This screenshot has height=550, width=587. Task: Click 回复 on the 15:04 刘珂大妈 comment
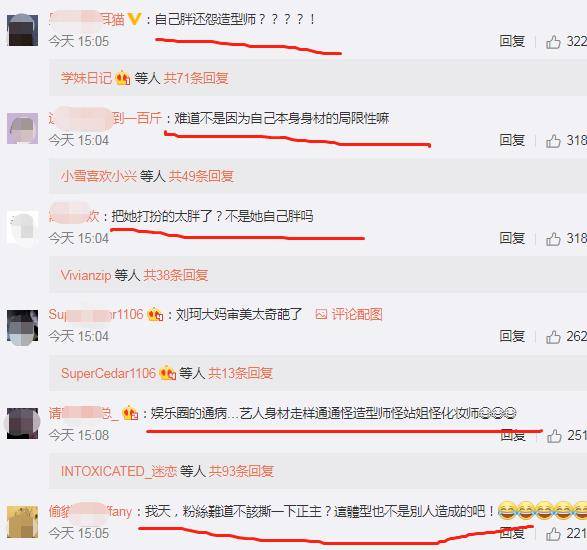[x=512, y=336]
